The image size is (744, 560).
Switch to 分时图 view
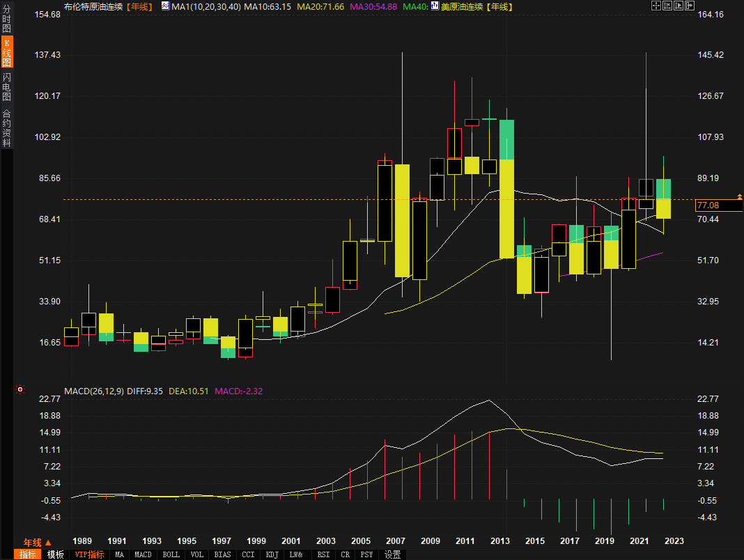(6, 19)
